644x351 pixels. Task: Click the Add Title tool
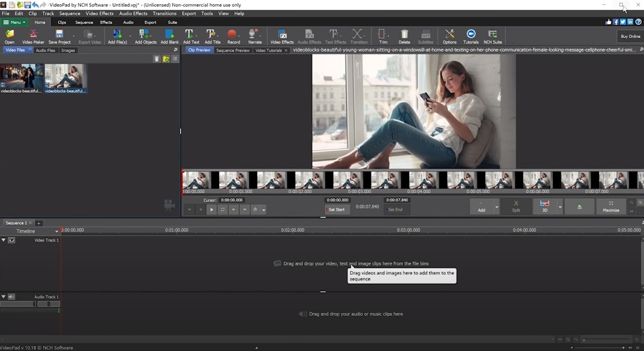[x=212, y=36]
